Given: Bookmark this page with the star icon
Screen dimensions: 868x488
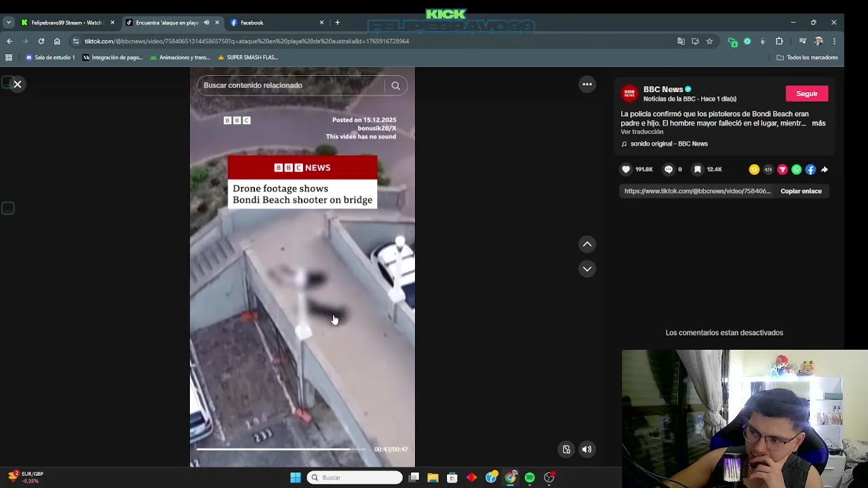Looking at the screenshot, I should coord(709,41).
